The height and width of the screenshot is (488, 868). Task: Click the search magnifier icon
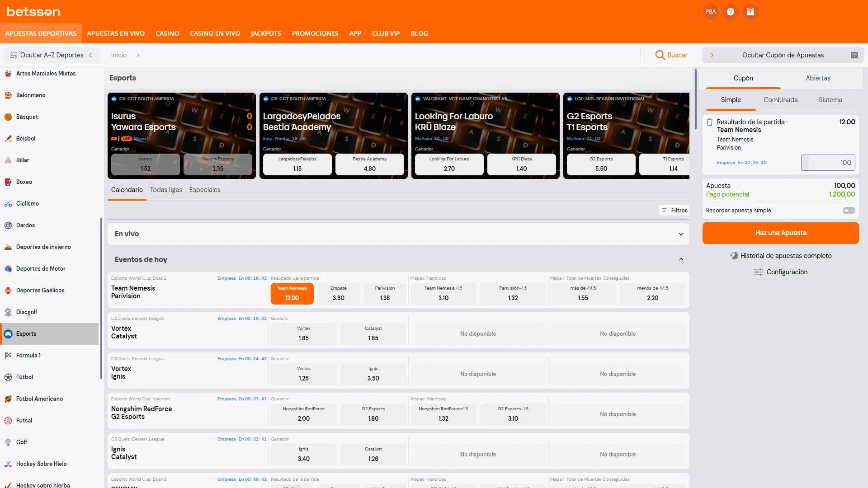(660, 55)
